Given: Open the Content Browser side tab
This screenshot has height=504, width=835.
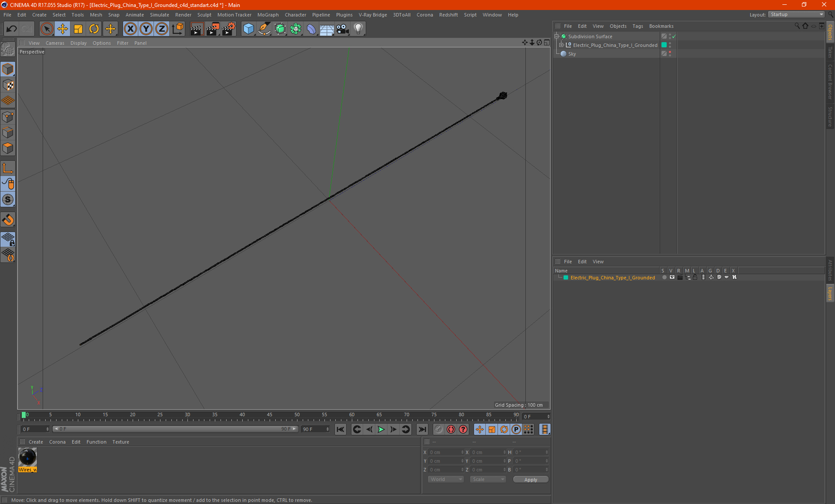Looking at the screenshot, I should click(x=830, y=82).
